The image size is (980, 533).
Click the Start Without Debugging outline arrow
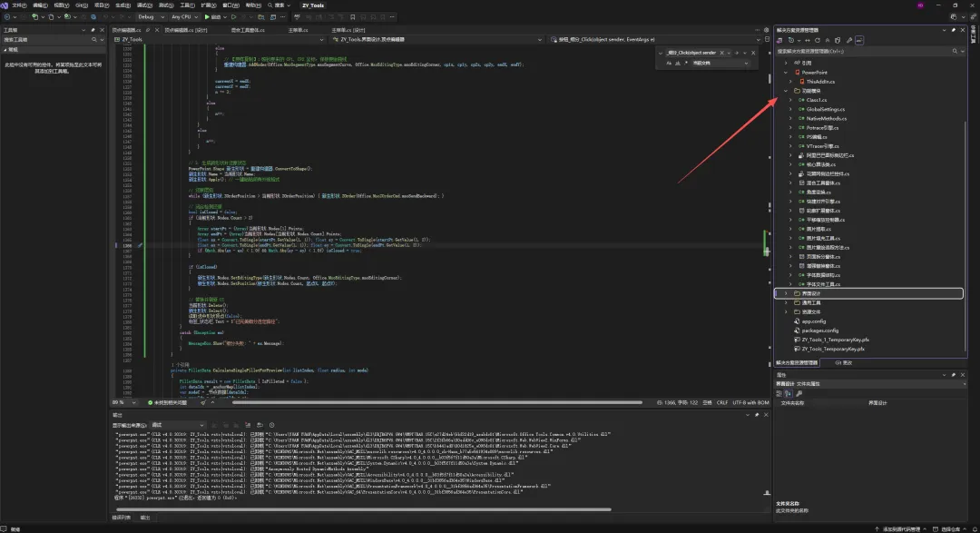click(234, 17)
